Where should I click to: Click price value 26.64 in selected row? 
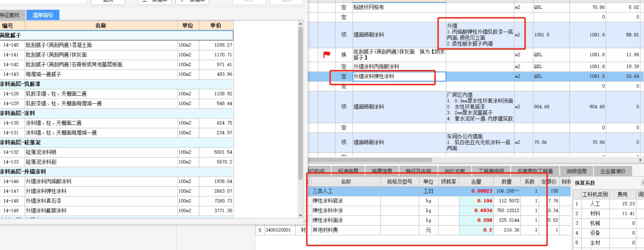(632, 76)
